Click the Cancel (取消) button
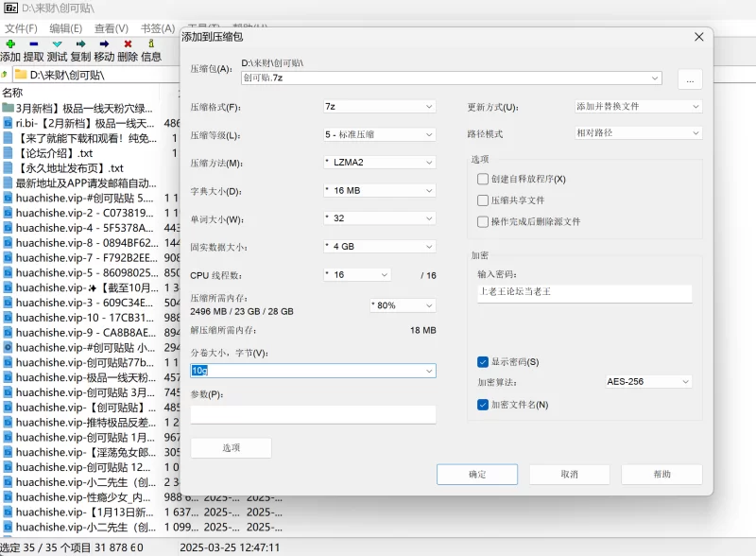Image resolution: width=756 pixels, height=556 pixels. [x=568, y=474]
